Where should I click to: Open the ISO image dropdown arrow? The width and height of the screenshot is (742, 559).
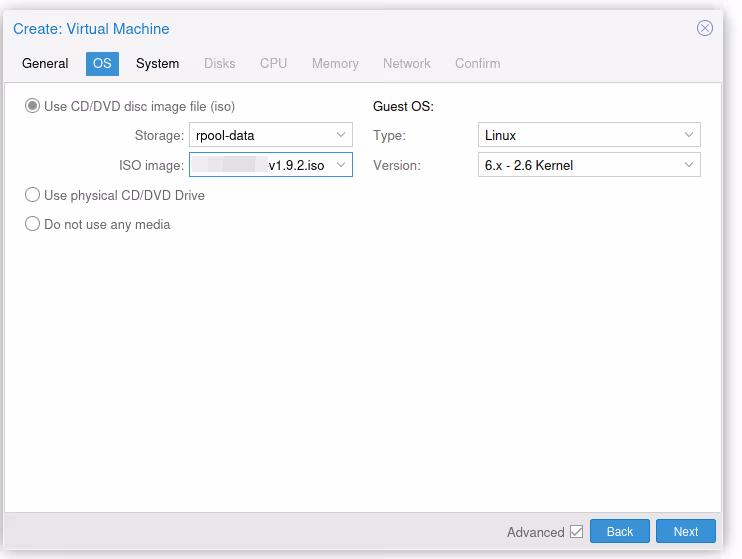click(x=341, y=165)
